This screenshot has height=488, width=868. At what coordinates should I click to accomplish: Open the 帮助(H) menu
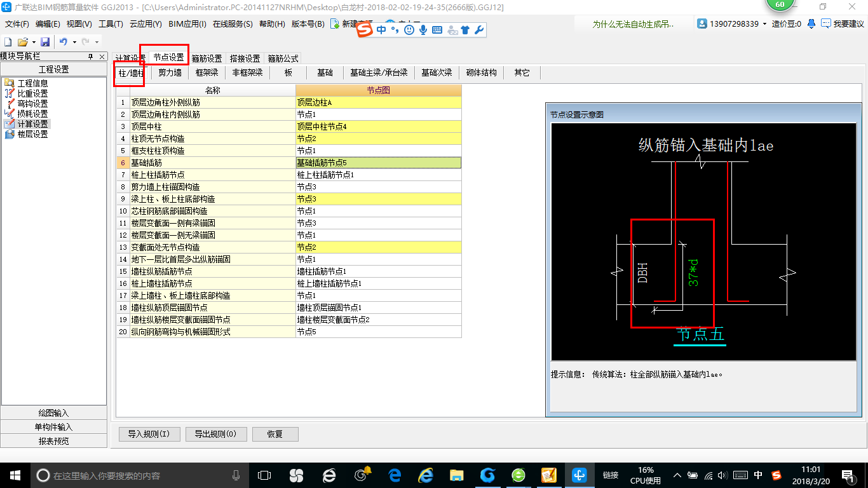click(x=272, y=24)
